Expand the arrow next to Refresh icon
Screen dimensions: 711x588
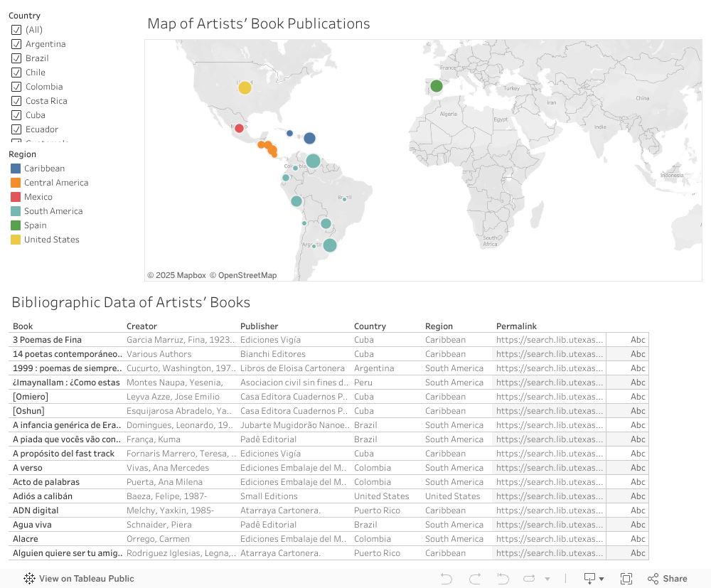(x=547, y=579)
